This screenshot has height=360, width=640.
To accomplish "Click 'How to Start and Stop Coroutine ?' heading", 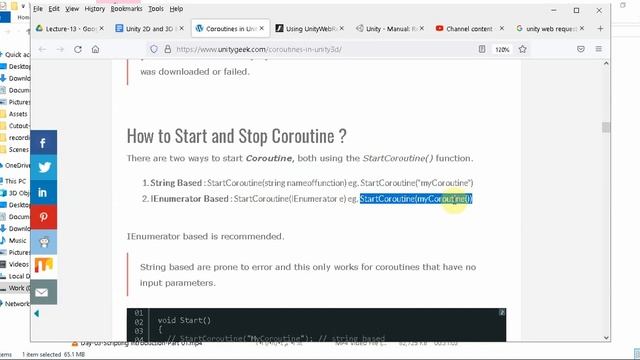I will (x=236, y=136).
